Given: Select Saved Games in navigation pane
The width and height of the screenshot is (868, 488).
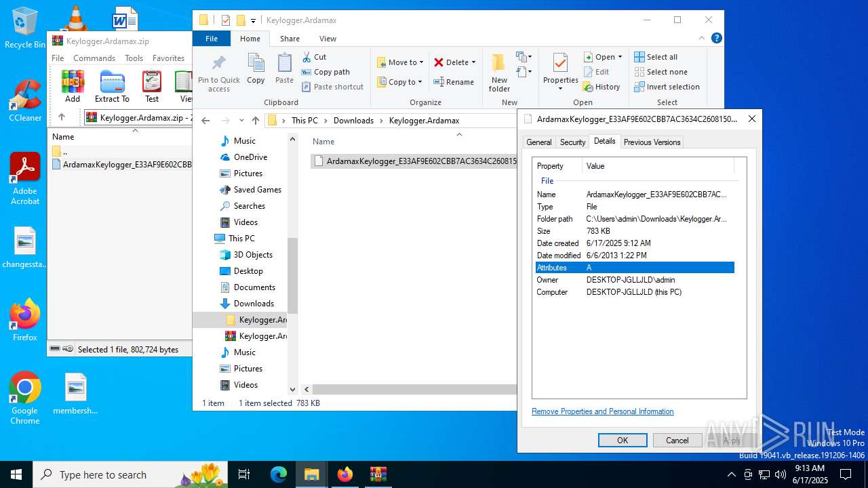Looking at the screenshot, I should point(257,190).
